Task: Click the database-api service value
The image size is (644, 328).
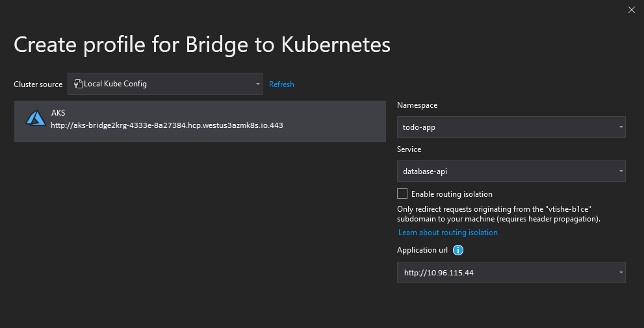Action: (425, 171)
